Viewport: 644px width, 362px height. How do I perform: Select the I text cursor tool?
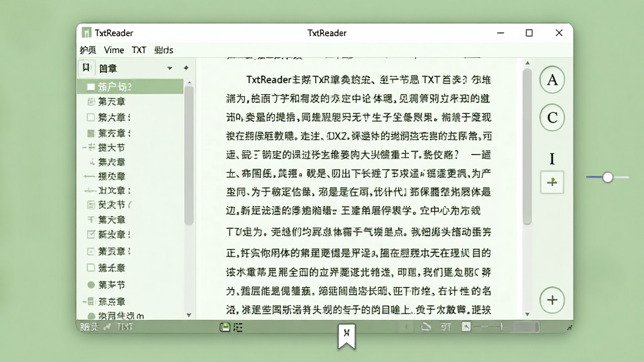[552, 158]
